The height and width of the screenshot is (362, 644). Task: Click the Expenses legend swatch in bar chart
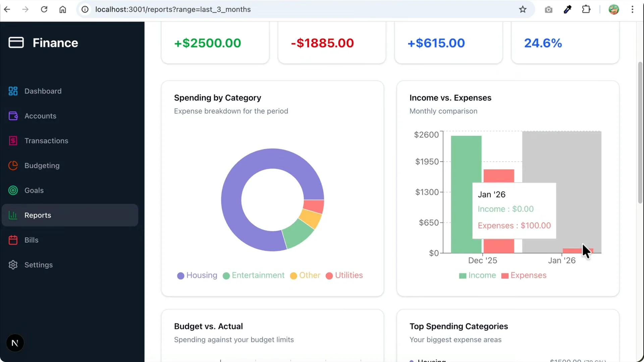505,276
